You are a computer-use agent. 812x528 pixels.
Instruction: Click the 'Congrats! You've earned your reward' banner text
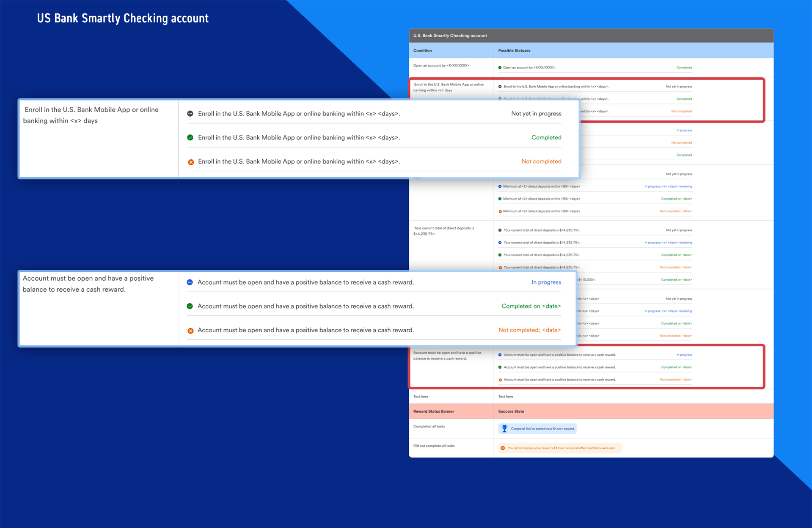(543, 429)
